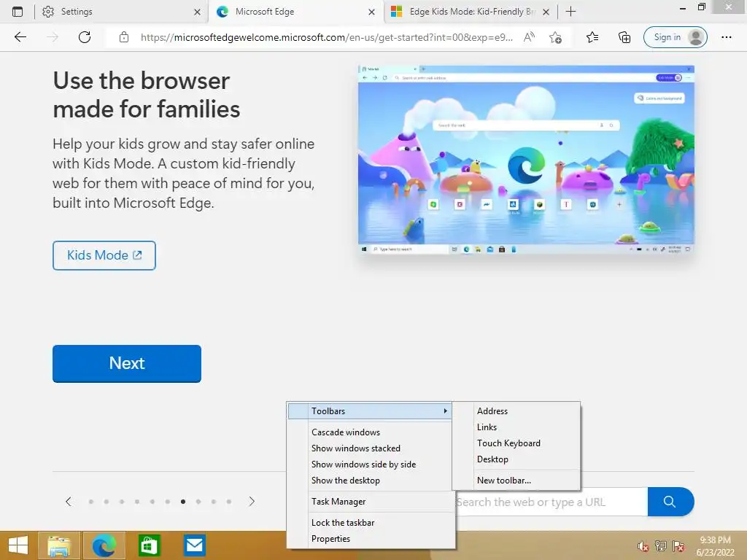Image resolution: width=747 pixels, height=560 pixels.
Task: Expand the Toolbars submenu
Action: 370,411
